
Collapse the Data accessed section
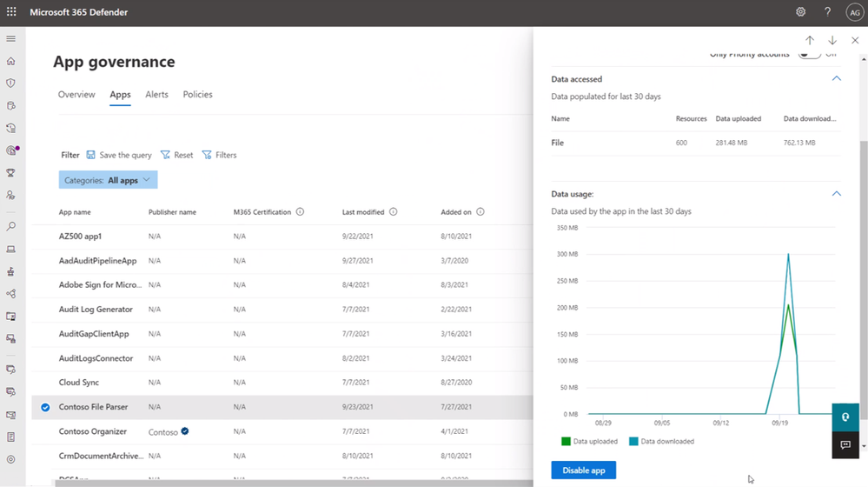coord(837,78)
